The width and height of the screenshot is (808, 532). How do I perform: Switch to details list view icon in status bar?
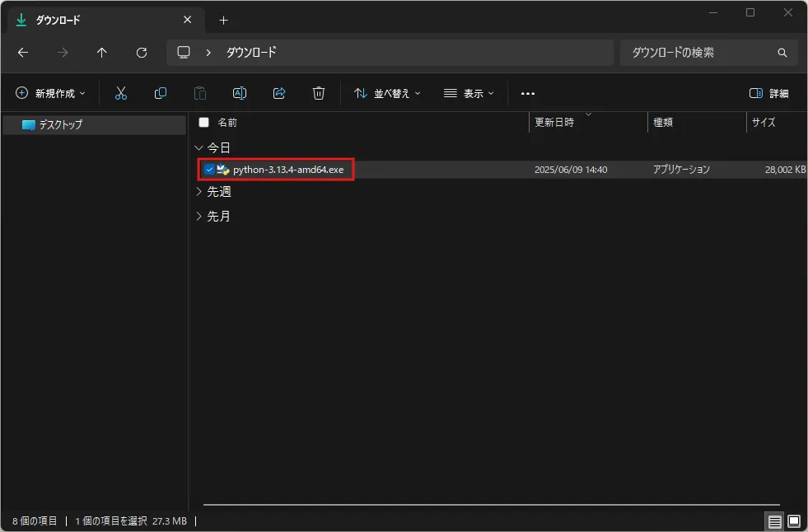tap(774, 521)
